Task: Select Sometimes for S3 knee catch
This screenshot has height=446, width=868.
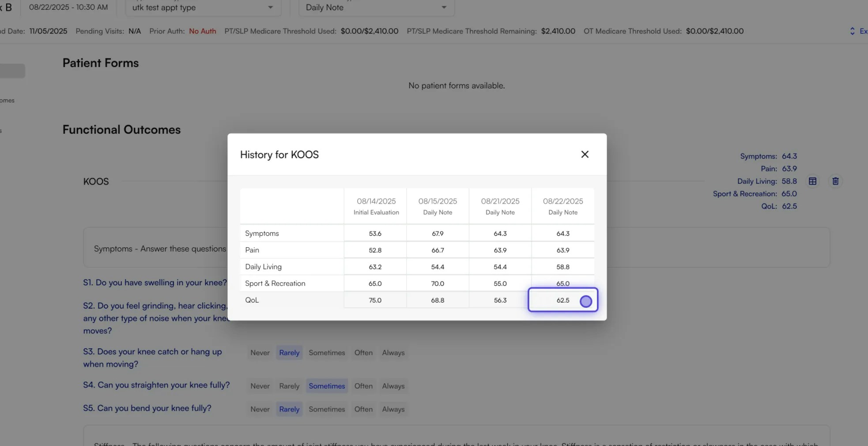Action: click(x=327, y=352)
